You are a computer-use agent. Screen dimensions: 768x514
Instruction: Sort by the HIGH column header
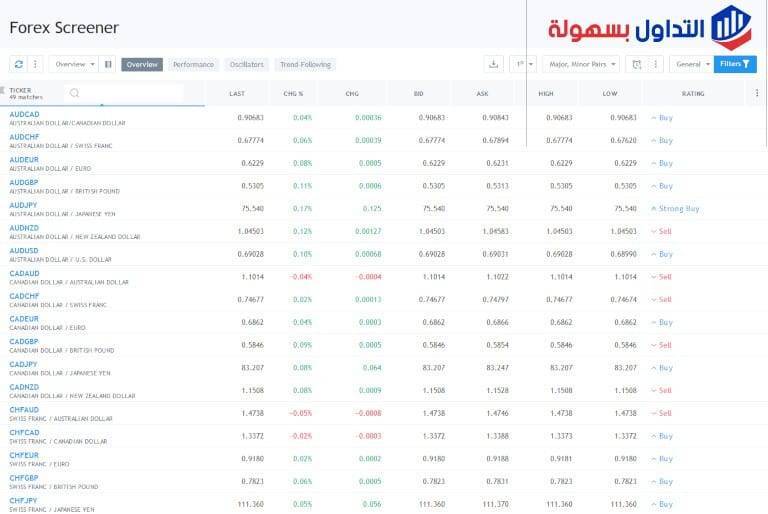[546, 94]
